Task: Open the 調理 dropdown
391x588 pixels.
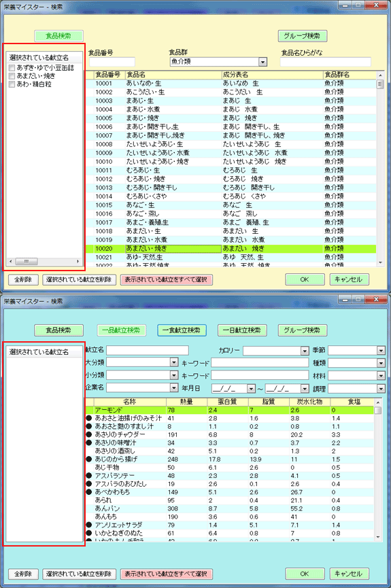Action: 381,389
